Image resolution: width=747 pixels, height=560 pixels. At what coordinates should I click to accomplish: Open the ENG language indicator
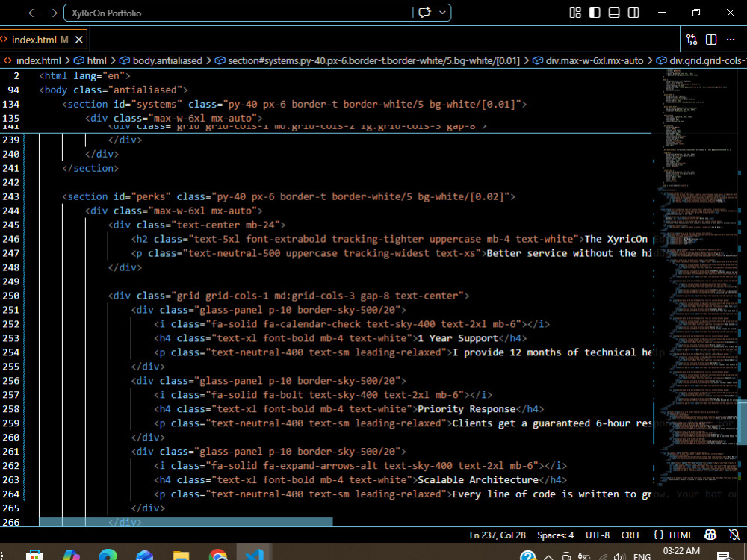(x=642, y=556)
